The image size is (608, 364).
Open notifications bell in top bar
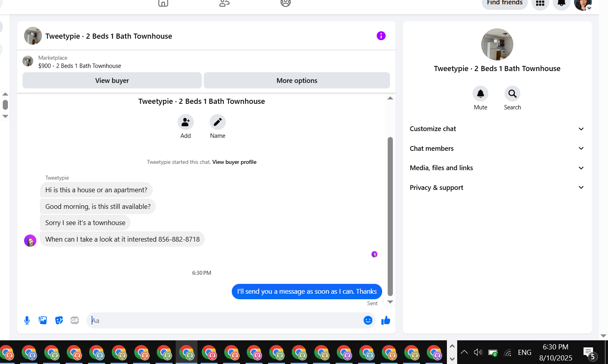pos(561,3)
